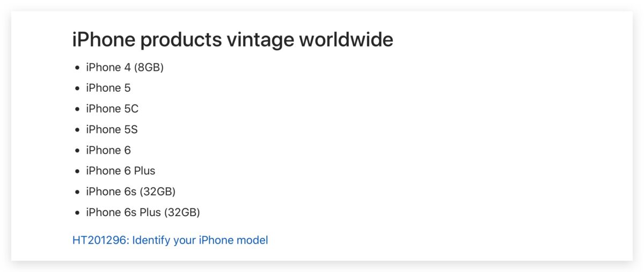This screenshot has width=644, height=272.
Task: Select the iPhone 5C list entry
Action: [x=112, y=109]
